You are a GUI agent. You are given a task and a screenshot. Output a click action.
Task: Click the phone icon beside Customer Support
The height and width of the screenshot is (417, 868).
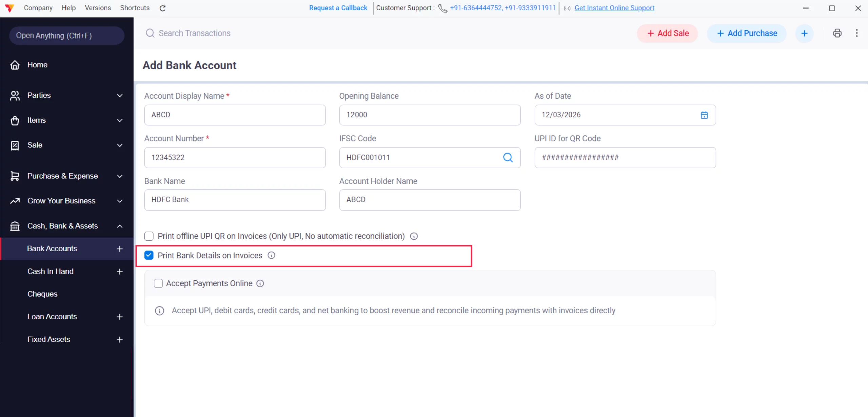coord(442,8)
